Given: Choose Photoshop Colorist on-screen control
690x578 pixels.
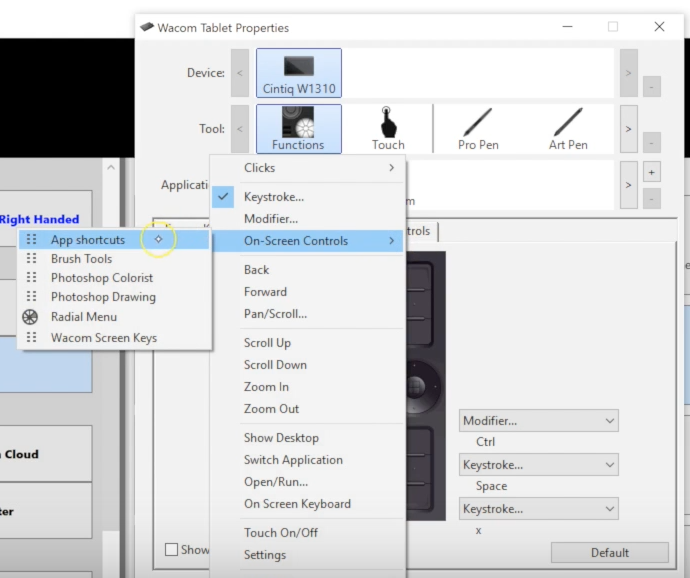Looking at the screenshot, I should pos(102,278).
